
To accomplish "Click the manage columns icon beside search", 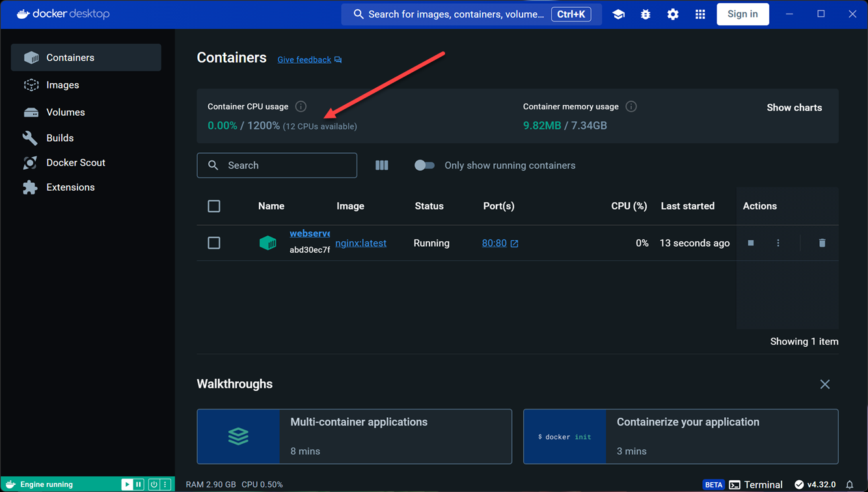I will pyautogui.click(x=382, y=165).
